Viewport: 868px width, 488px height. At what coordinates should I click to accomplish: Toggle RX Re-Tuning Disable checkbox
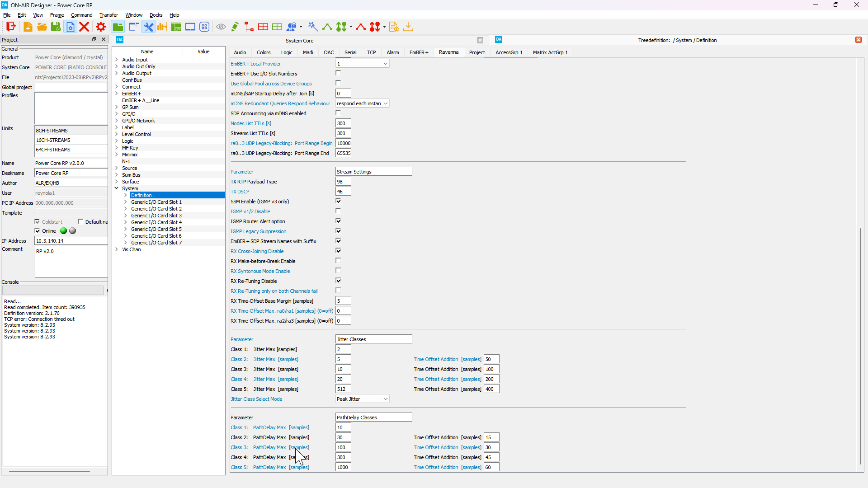click(338, 281)
